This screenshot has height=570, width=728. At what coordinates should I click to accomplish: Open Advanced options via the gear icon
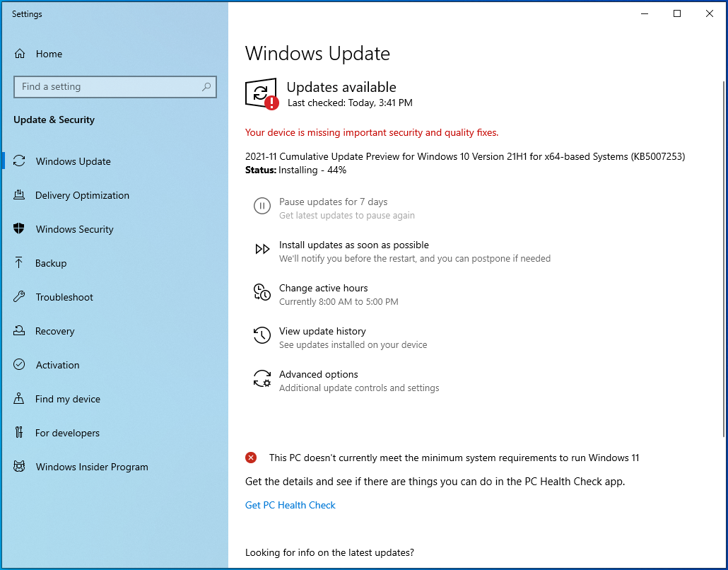(262, 379)
